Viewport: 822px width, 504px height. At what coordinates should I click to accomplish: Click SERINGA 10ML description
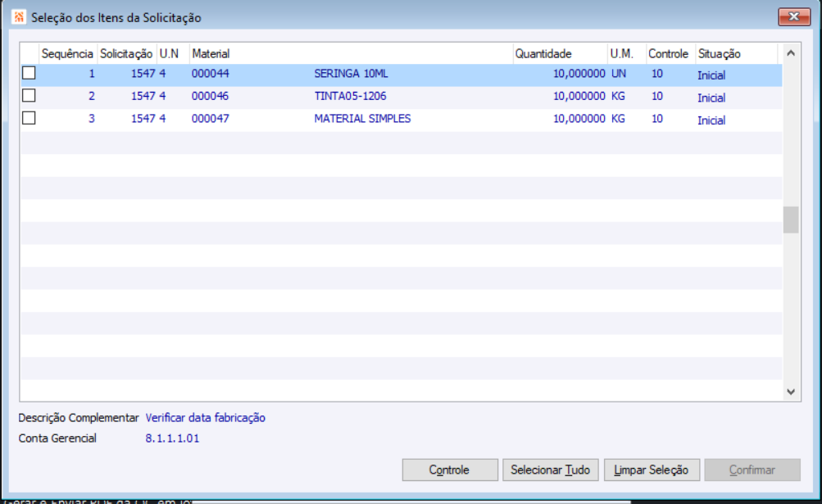352,74
